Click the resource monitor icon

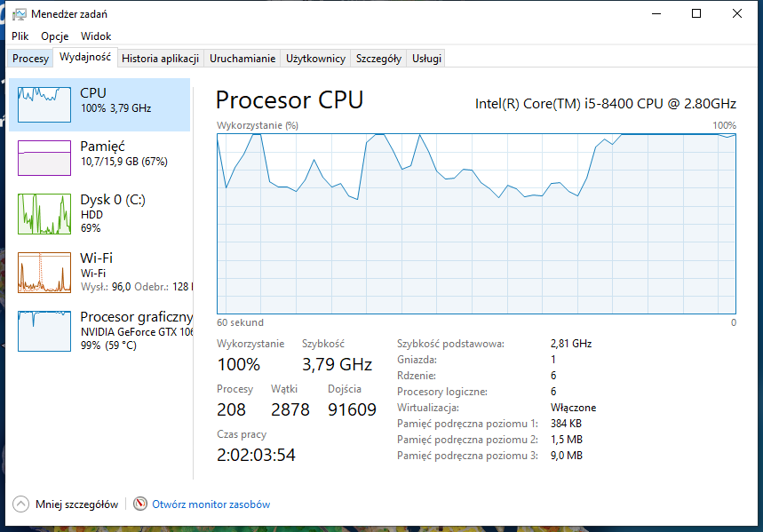(x=140, y=504)
